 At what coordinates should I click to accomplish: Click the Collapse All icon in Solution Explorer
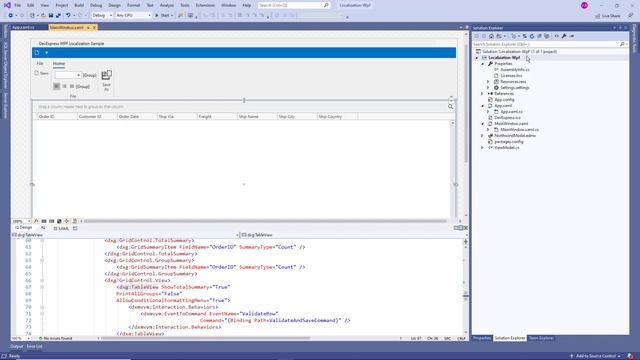[539, 36]
